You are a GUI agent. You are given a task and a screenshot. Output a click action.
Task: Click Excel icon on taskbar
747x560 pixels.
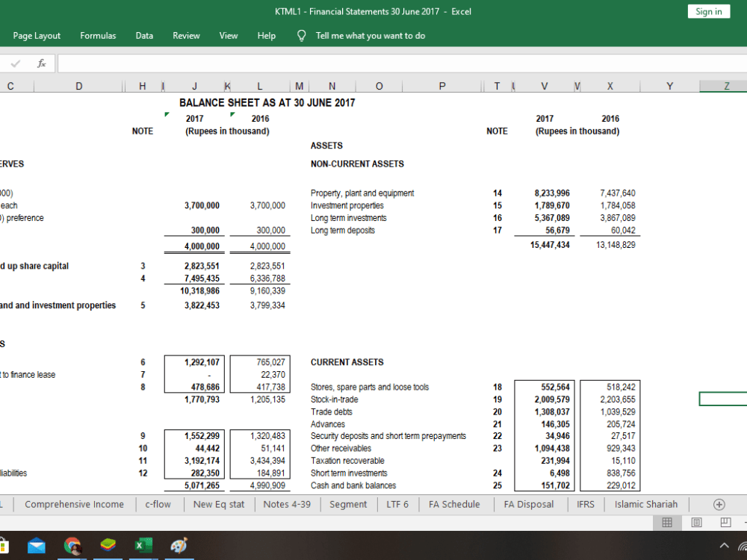[143, 546]
